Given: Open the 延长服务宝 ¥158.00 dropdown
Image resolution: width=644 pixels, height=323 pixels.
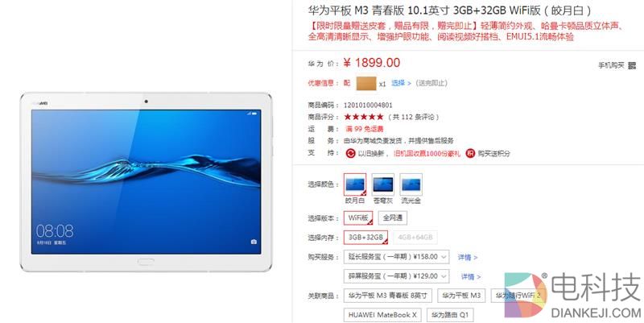Looking at the screenshot, I should (x=396, y=257).
